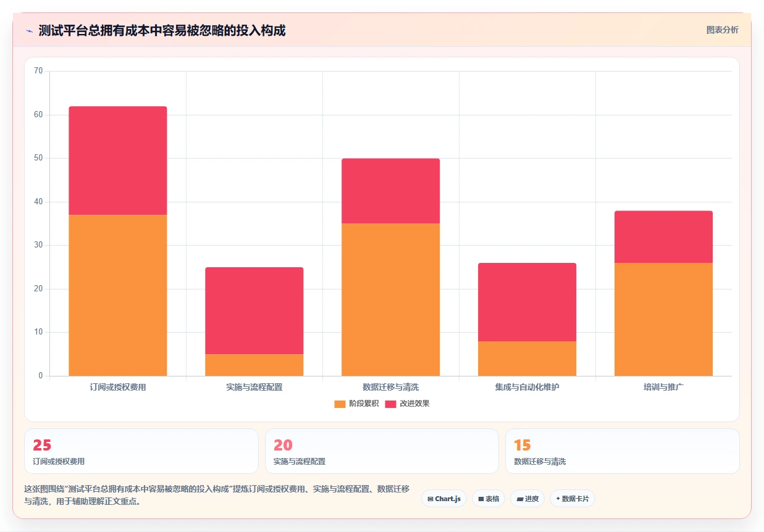Screen dimensions: 764x532
Task: Open the data card showing 20
Action: pos(382,451)
